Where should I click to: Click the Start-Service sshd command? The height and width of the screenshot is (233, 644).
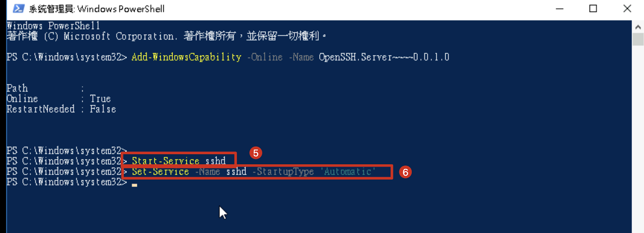179,161
